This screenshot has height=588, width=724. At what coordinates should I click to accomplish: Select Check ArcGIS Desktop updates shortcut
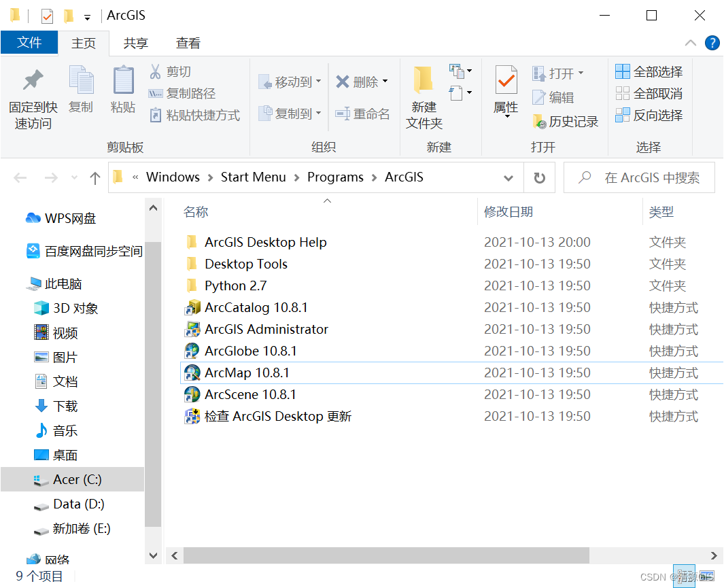[268, 416]
